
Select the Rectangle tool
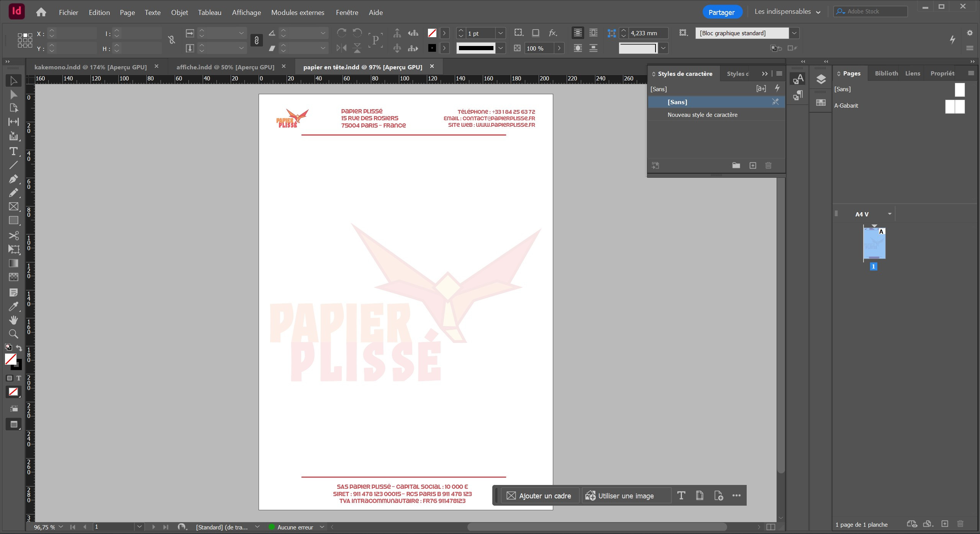click(13, 220)
